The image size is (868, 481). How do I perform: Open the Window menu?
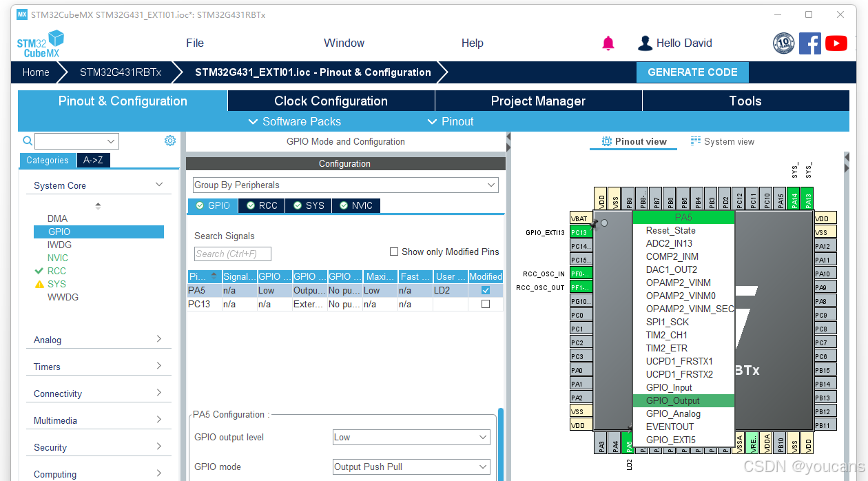pyautogui.click(x=344, y=43)
